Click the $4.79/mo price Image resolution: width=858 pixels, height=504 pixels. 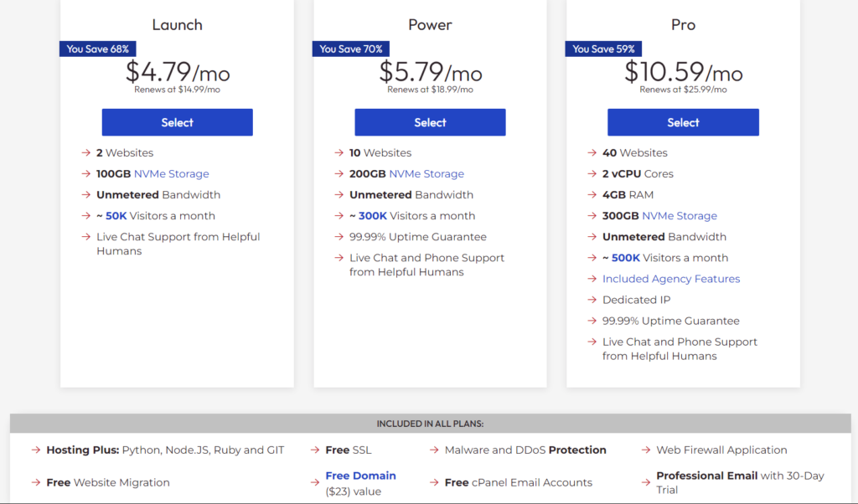(x=178, y=72)
